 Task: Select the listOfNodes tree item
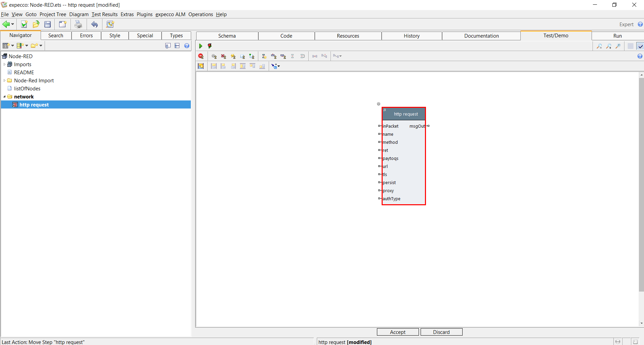point(27,89)
